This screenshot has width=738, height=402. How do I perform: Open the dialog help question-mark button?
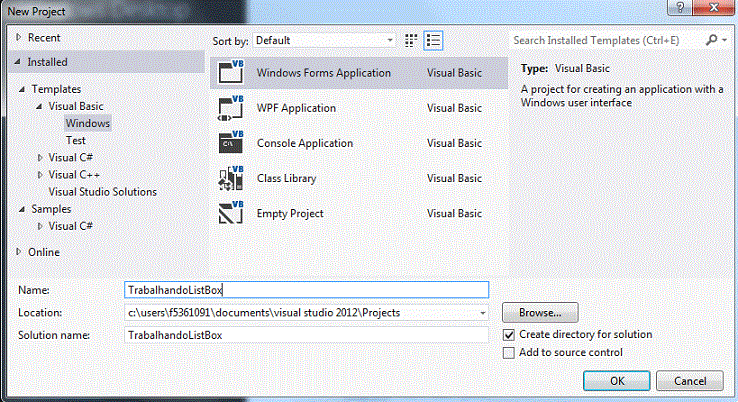[681, 7]
